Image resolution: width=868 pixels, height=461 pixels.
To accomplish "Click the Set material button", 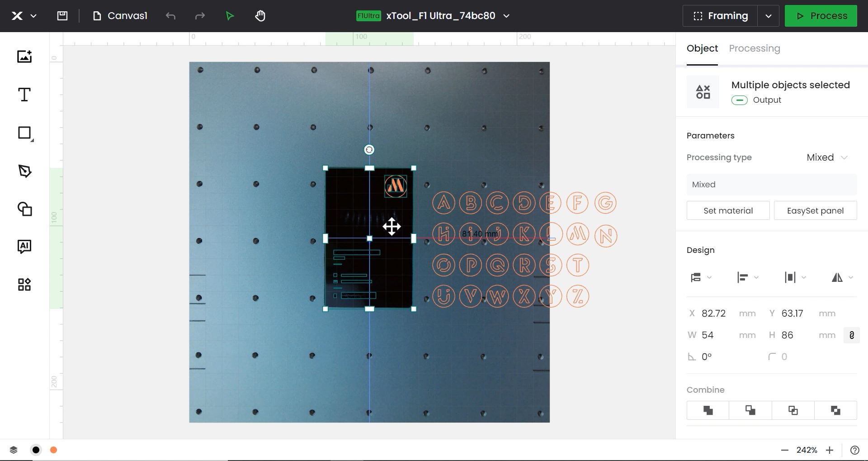I will [728, 210].
